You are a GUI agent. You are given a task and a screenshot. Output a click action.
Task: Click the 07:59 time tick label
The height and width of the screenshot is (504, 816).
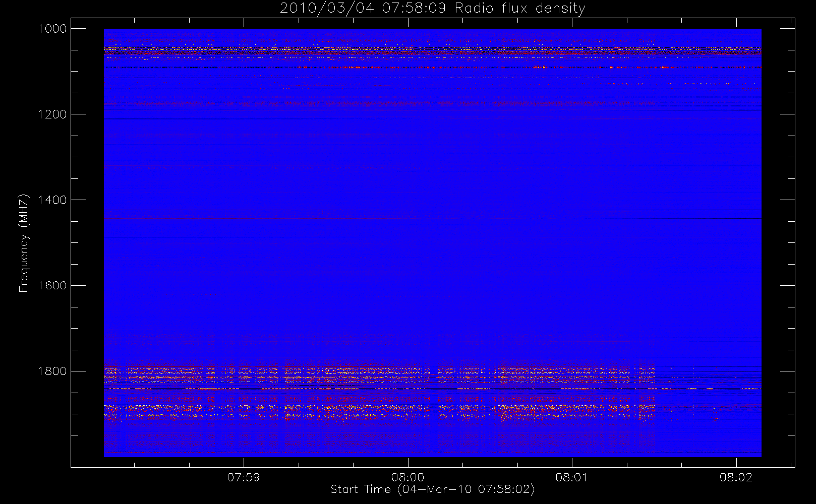(x=244, y=477)
